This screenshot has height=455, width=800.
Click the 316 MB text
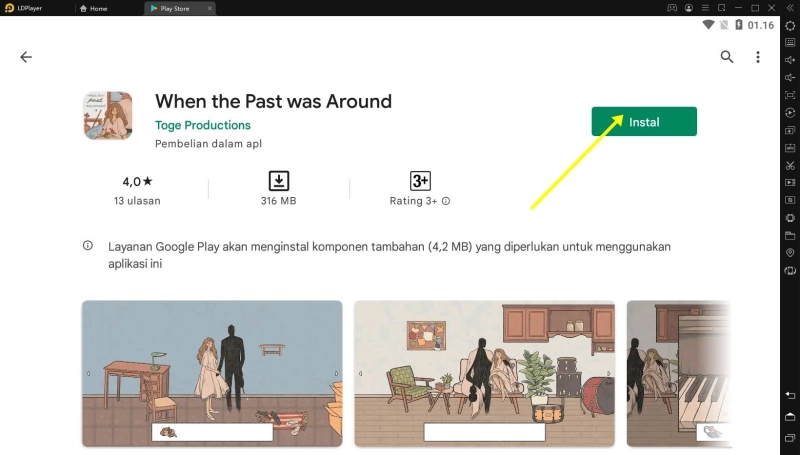[279, 201]
